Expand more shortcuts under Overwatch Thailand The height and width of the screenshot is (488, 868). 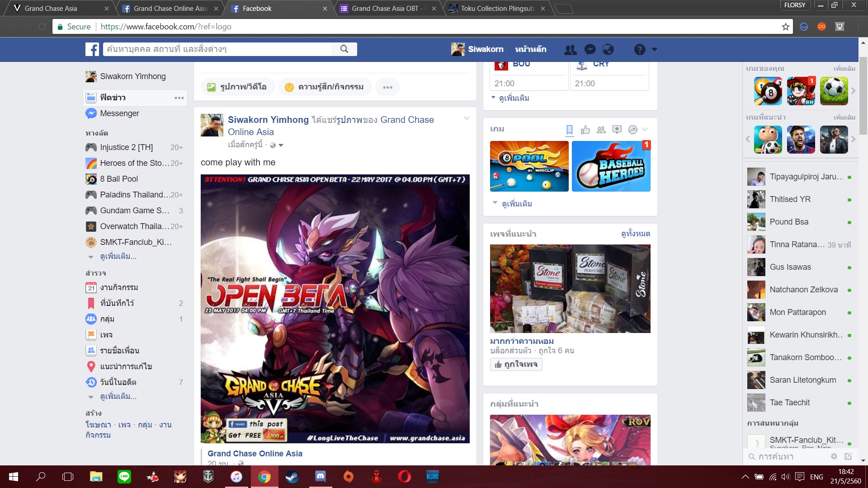pyautogui.click(x=118, y=256)
